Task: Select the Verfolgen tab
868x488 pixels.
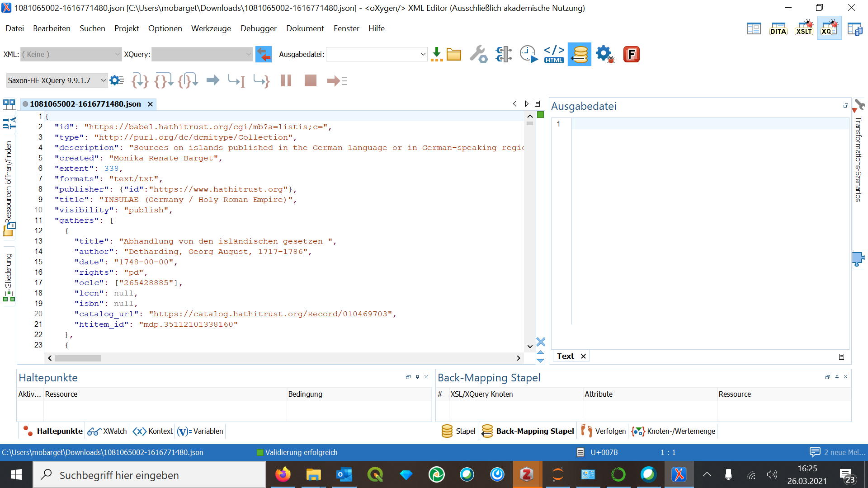Action: 604,431
